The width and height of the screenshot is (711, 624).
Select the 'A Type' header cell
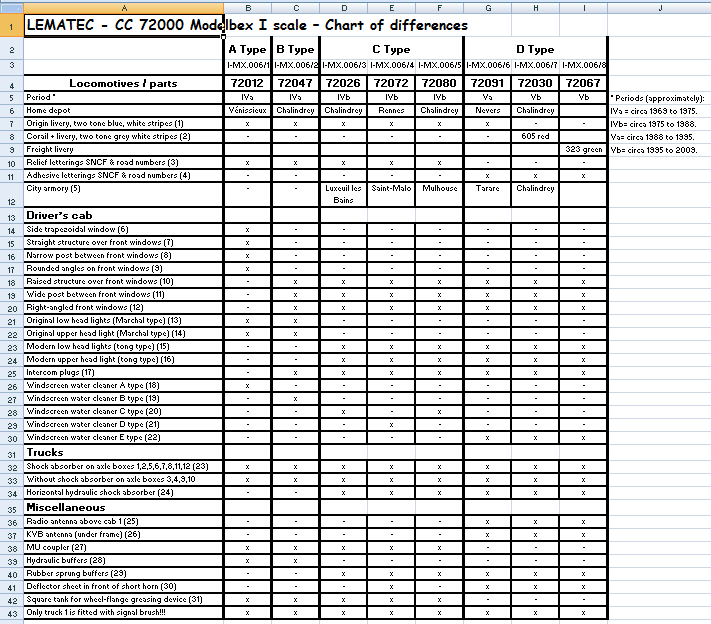(x=248, y=49)
